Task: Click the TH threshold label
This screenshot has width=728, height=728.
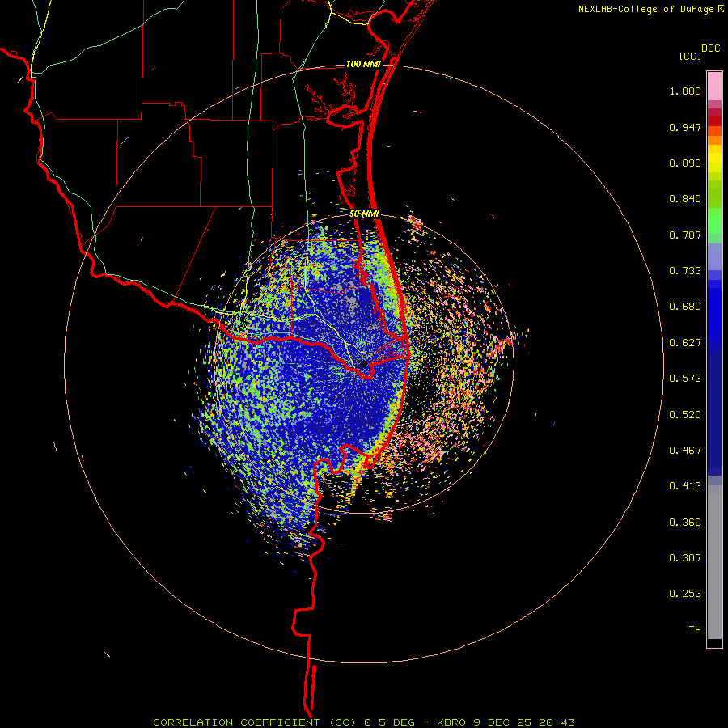Action: 695,630
